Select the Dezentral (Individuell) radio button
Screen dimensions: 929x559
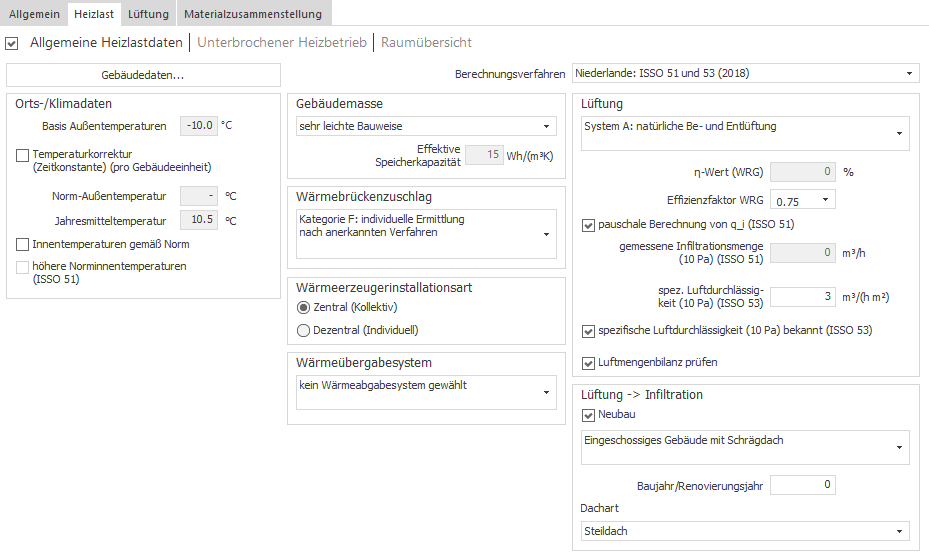303,330
